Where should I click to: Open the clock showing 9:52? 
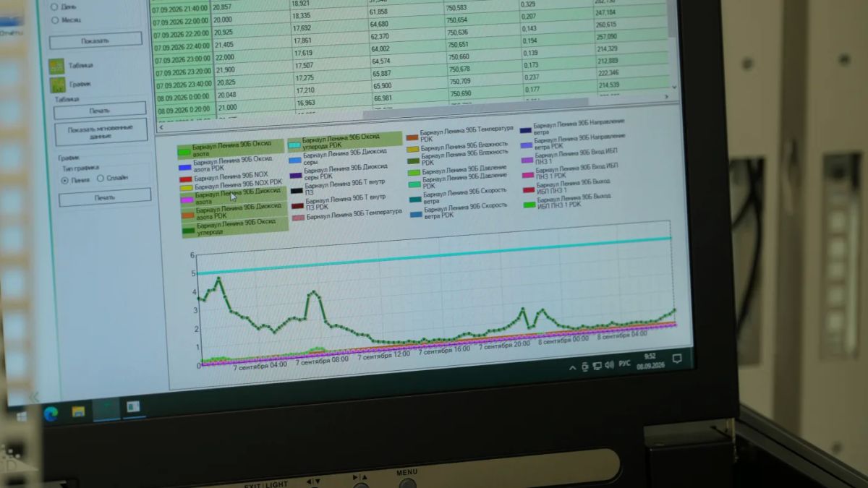[x=650, y=360]
